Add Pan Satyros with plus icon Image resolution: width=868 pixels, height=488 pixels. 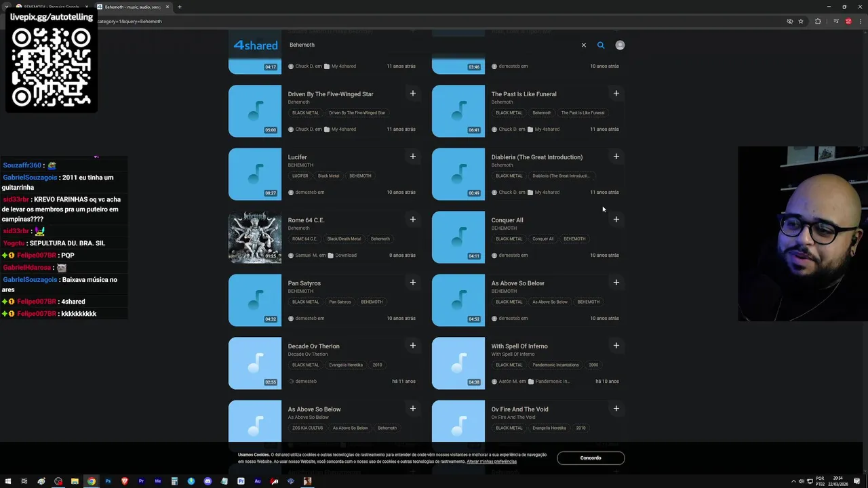412,283
